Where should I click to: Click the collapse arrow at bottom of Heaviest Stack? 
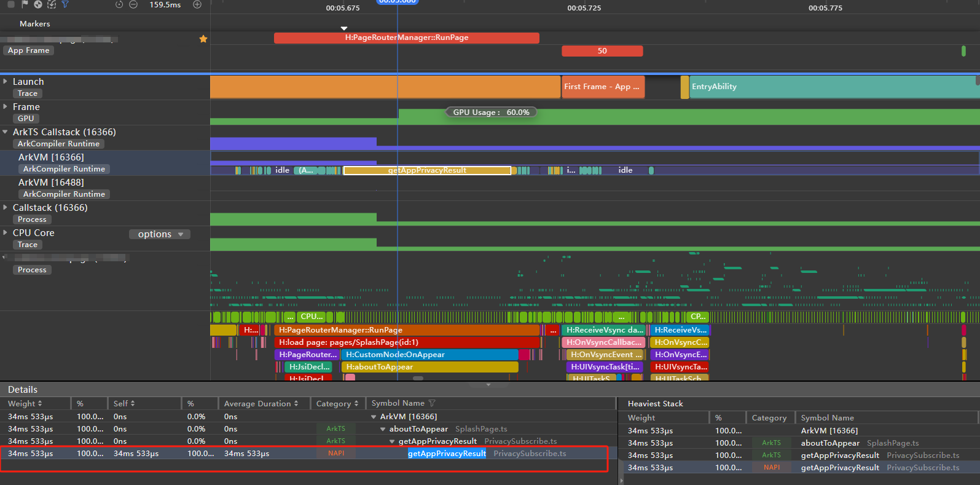pyautogui.click(x=621, y=480)
